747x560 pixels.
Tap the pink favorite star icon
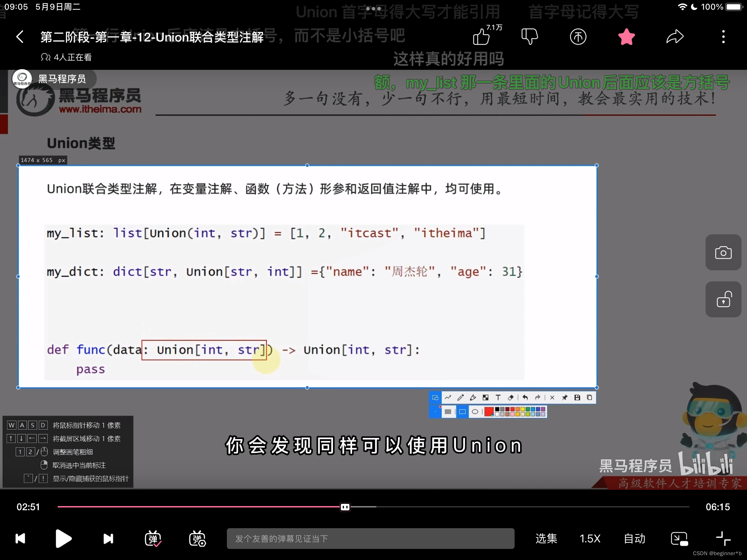pos(626,37)
